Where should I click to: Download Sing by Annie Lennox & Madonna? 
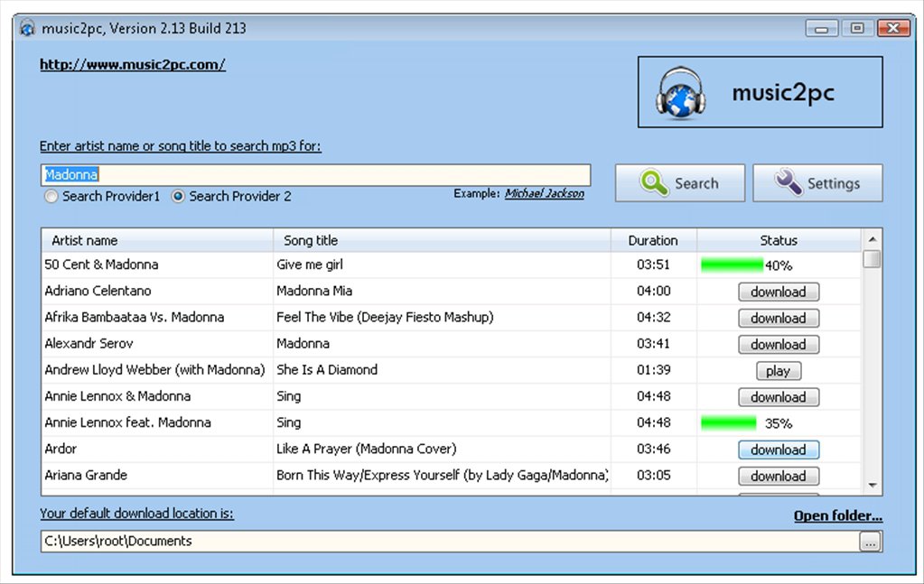coord(779,397)
